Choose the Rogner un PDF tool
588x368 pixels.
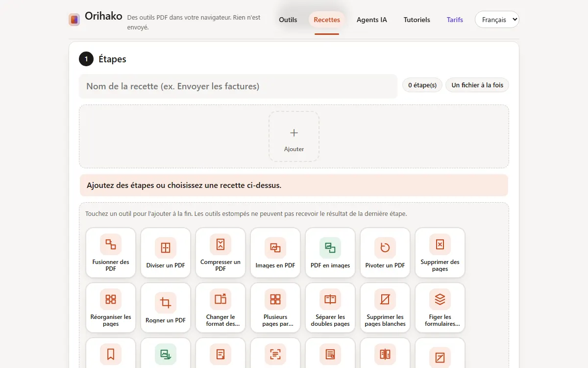coord(166,308)
